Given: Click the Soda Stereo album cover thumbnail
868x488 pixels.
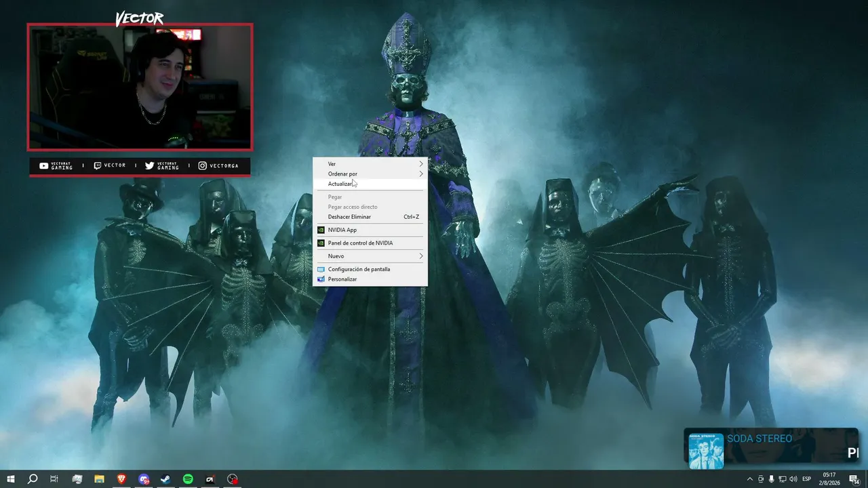Looking at the screenshot, I should coord(706,451).
